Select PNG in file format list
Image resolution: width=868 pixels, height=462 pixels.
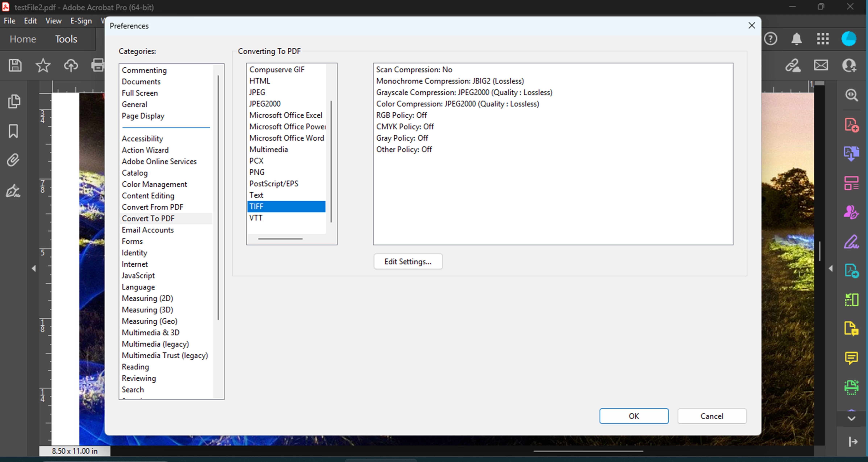pyautogui.click(x=257, y=172)
